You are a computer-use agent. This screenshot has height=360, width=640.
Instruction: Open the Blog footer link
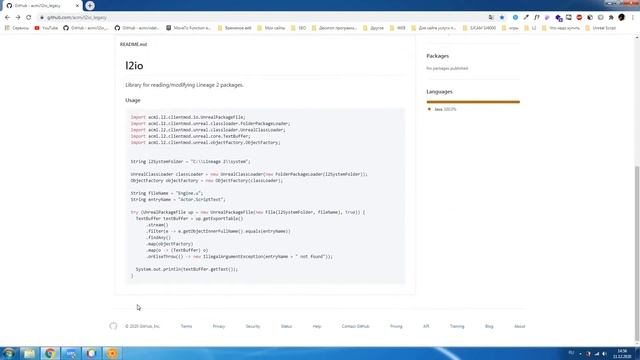coord(489,327)
